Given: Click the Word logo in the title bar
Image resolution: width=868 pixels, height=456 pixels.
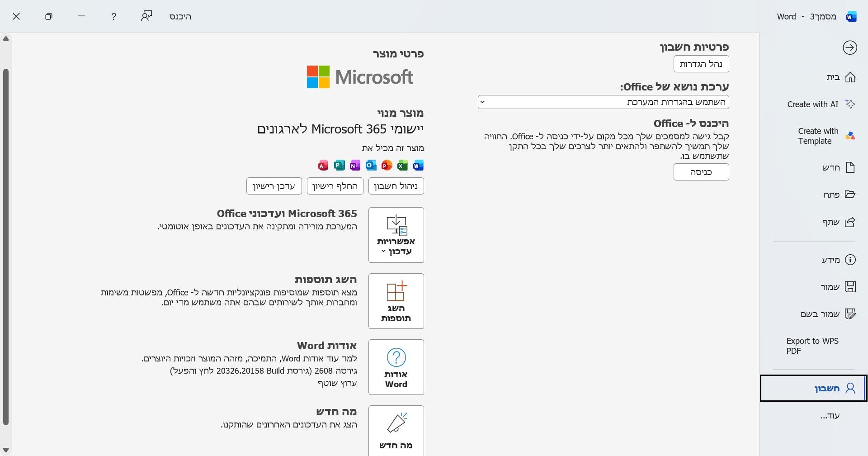Looking at the screenshot, I should [851, 17].
